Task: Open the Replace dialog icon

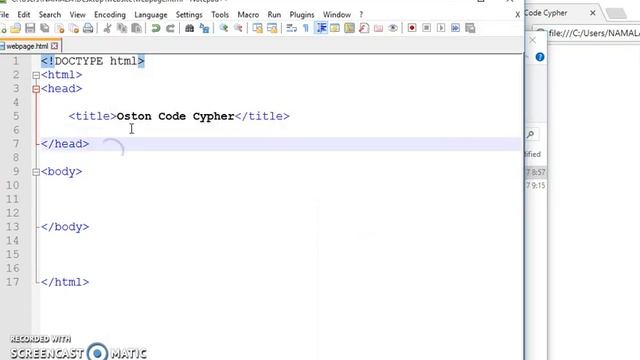Action: (204, 28)
